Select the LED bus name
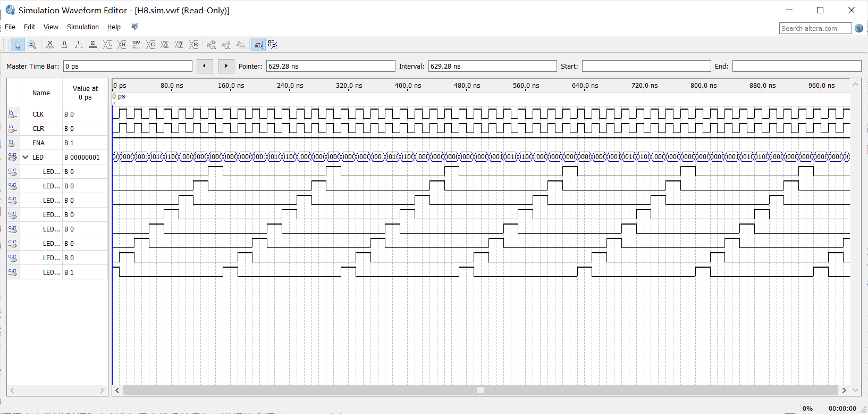The width and height of the screenshot is (868, 414). click(38, 157)
